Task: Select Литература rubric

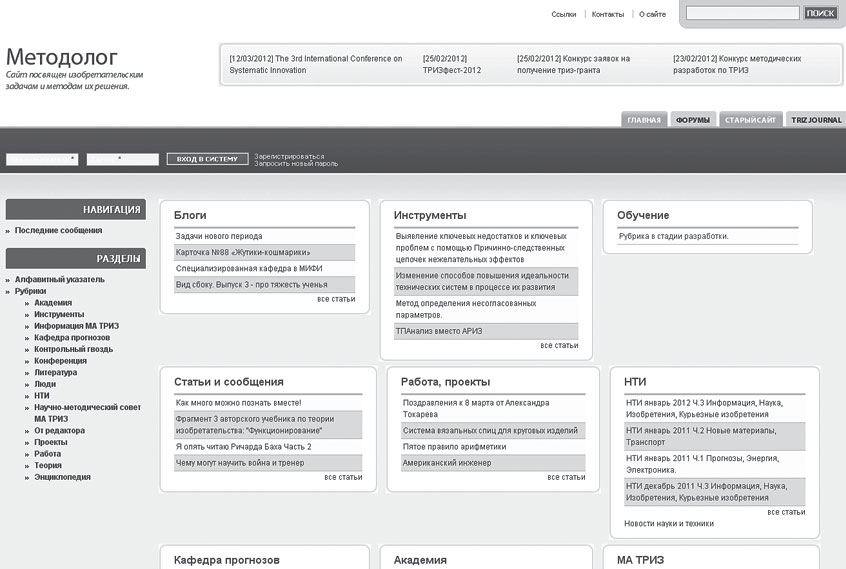Action: coord(56,372)
